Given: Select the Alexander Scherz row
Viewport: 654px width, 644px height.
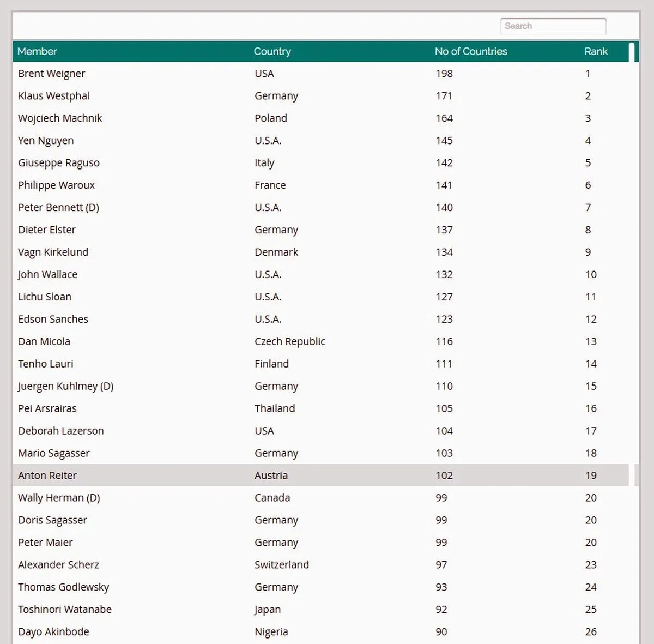Looking at the screenshot, I should coord(58,565).
